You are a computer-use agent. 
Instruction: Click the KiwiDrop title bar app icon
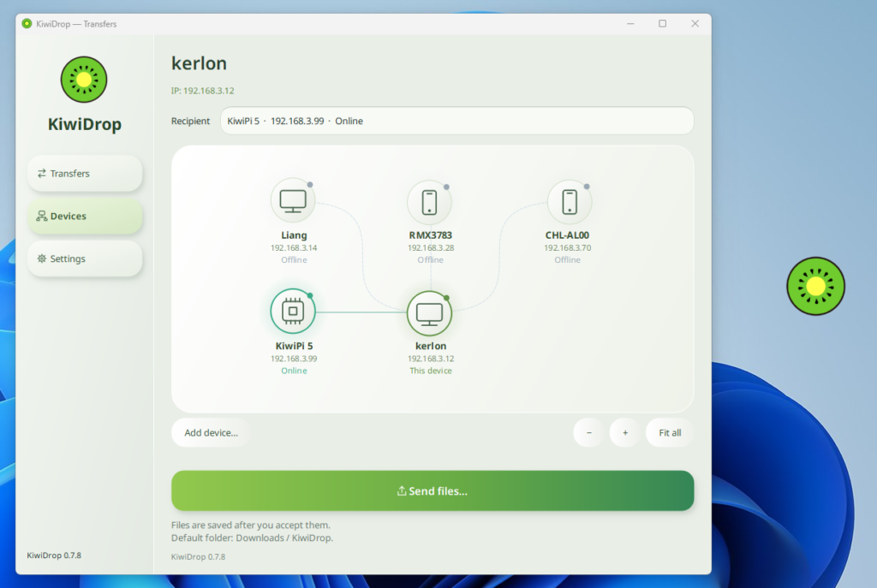(27, 23)
